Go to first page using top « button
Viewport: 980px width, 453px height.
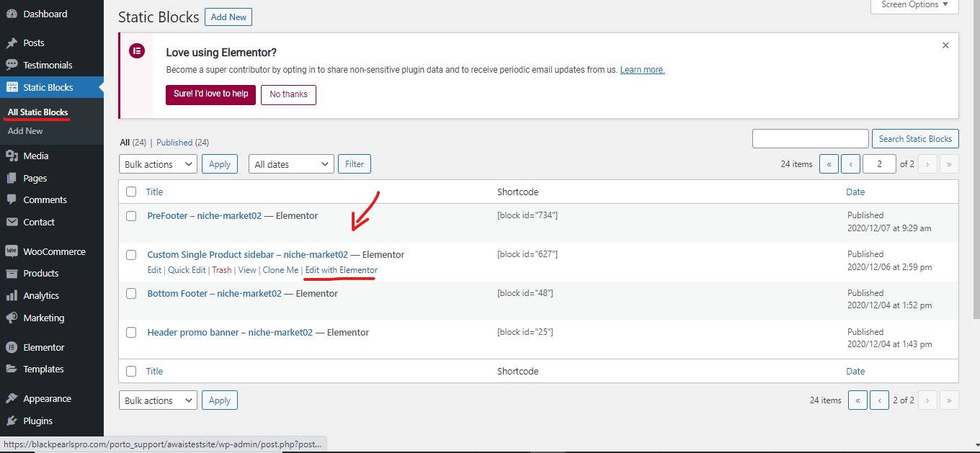point(829,164)
